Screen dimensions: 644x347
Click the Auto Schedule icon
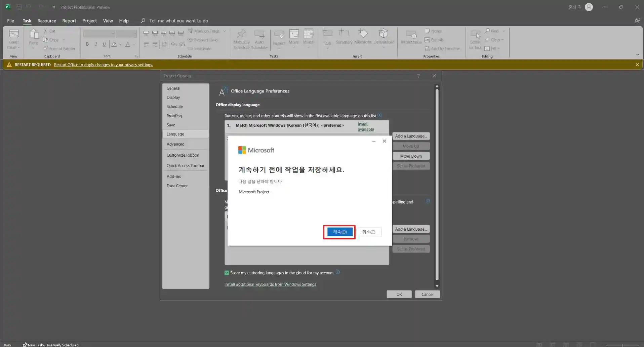(x=259, y=34)
